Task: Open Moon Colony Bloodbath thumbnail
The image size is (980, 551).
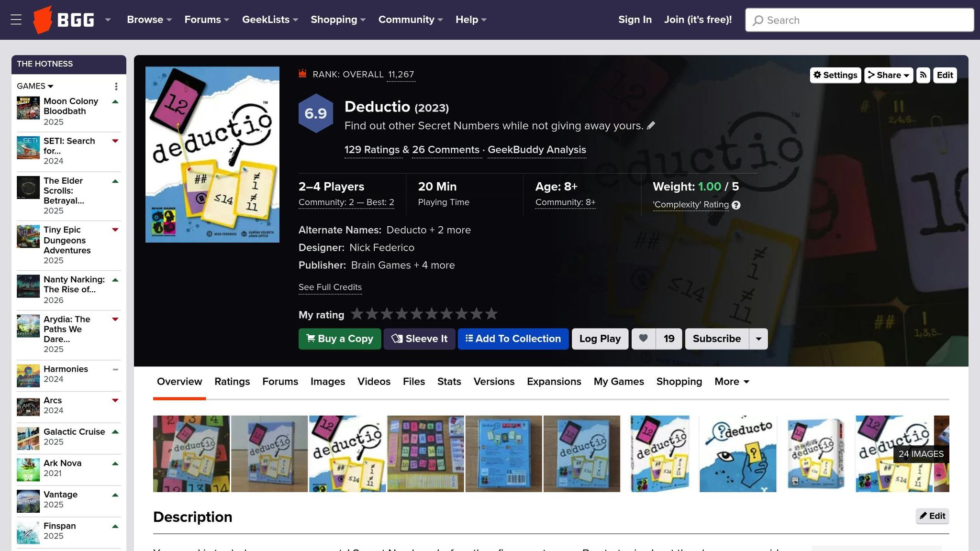Action: (28, 108)
